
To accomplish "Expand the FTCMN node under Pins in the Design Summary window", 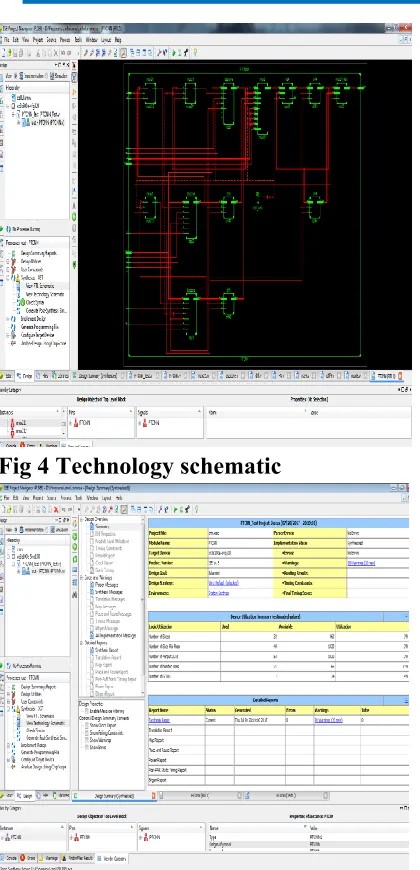I will [x=71, y=837].
